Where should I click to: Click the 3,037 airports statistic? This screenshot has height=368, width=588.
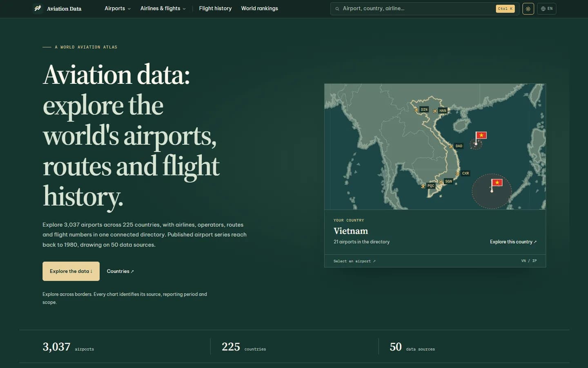[68, 347]
